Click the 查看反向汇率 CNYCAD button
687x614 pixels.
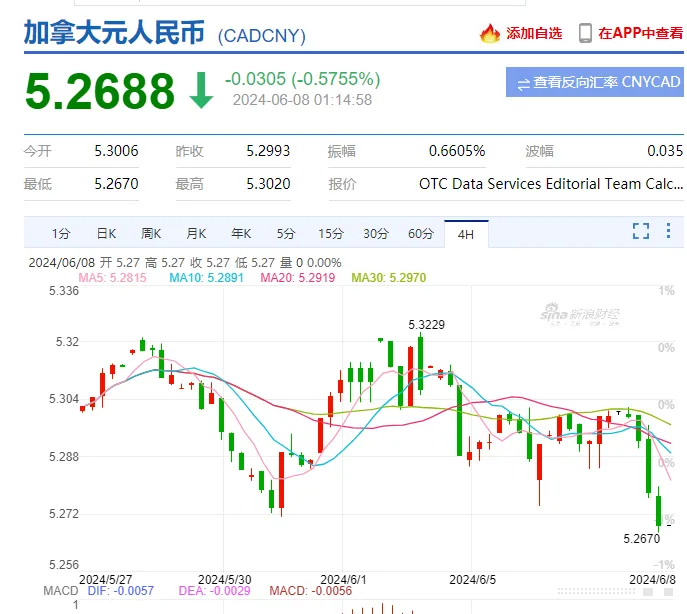click(x=594, y=83)
